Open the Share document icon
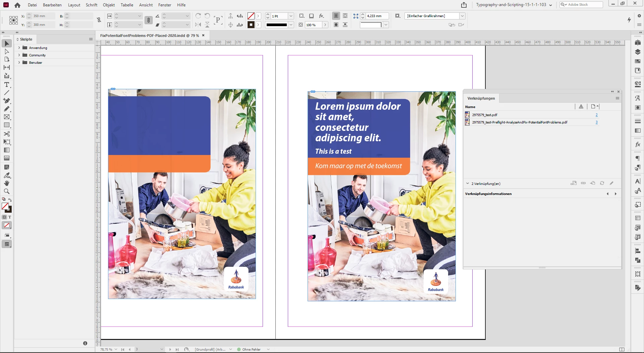This screenshot has height=353, width=644. pos(464,5)
